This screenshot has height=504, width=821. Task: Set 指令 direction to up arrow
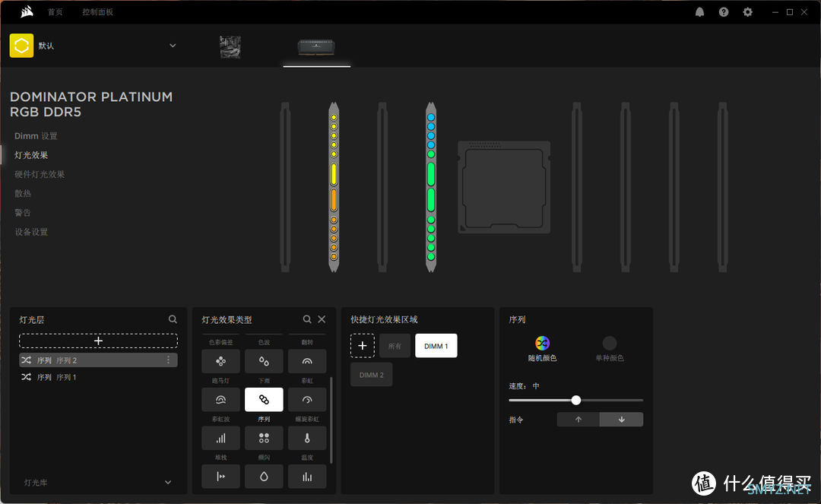point(579,419)
